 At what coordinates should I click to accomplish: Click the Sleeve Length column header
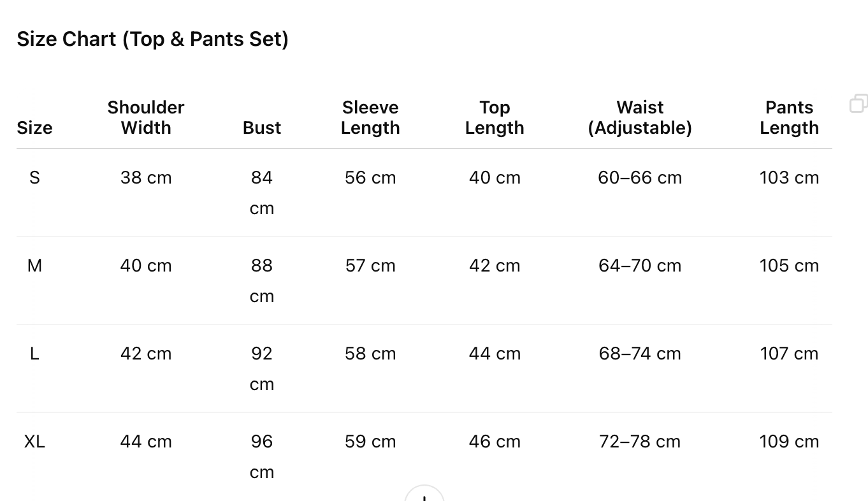pyautogui.click(x=370, y=117)
